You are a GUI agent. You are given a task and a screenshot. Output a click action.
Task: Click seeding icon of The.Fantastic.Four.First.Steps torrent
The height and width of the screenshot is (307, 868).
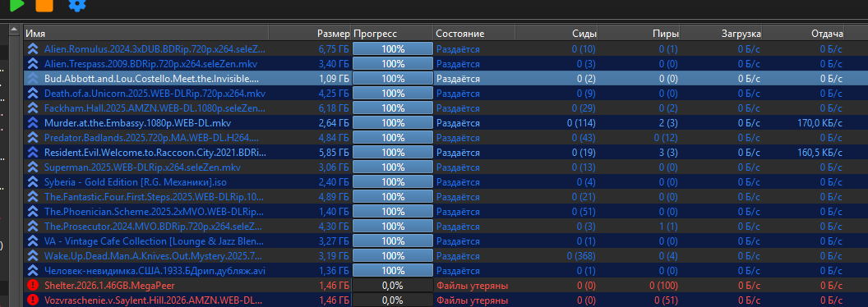pyautogui.click(x=33, y=197)
